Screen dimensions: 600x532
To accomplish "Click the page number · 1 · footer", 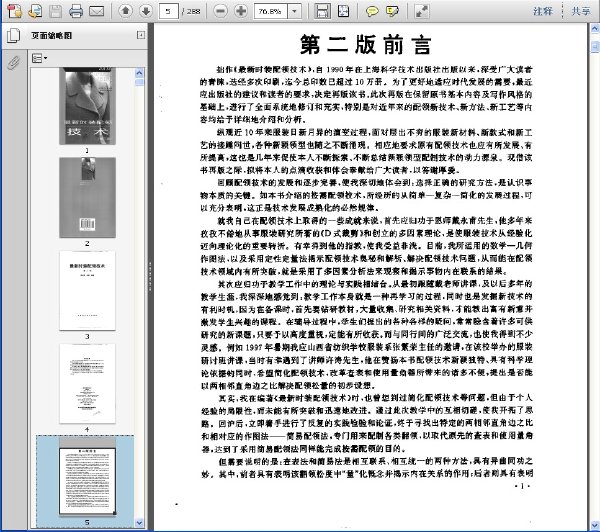I will (x=522, y=486).
